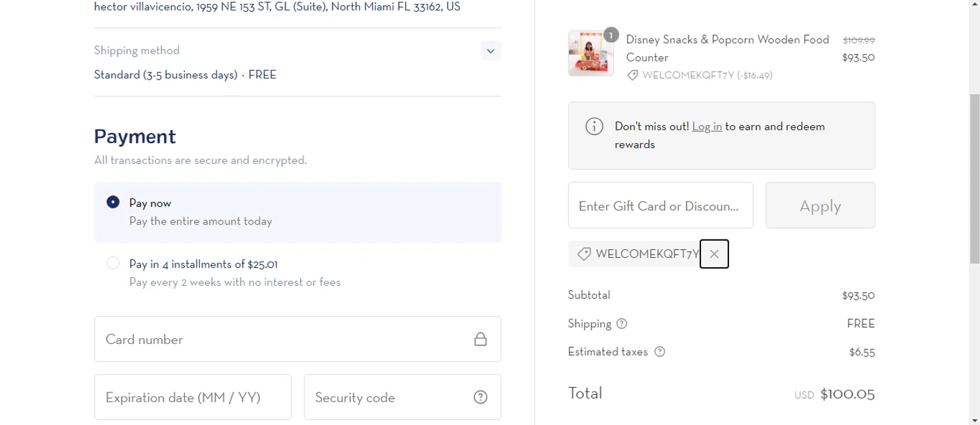Click the Expiration date input field
The image size is (980, 425).
tap(193, 397)
